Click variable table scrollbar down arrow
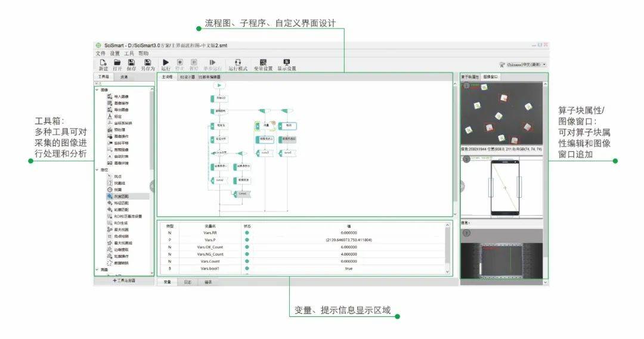This screenshot has width=644, height=339. pyautogui.click(x=447, y=271)
